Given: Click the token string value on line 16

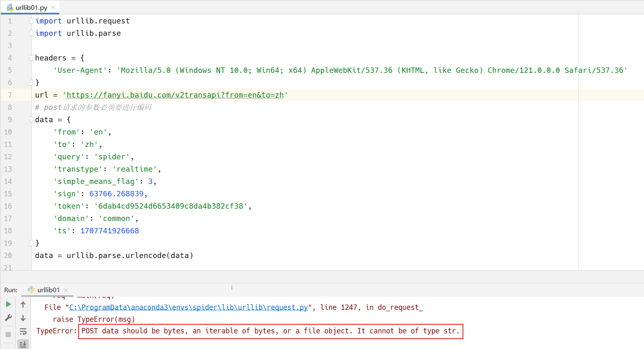Looking at the screenshot, I should coord(171,206).
